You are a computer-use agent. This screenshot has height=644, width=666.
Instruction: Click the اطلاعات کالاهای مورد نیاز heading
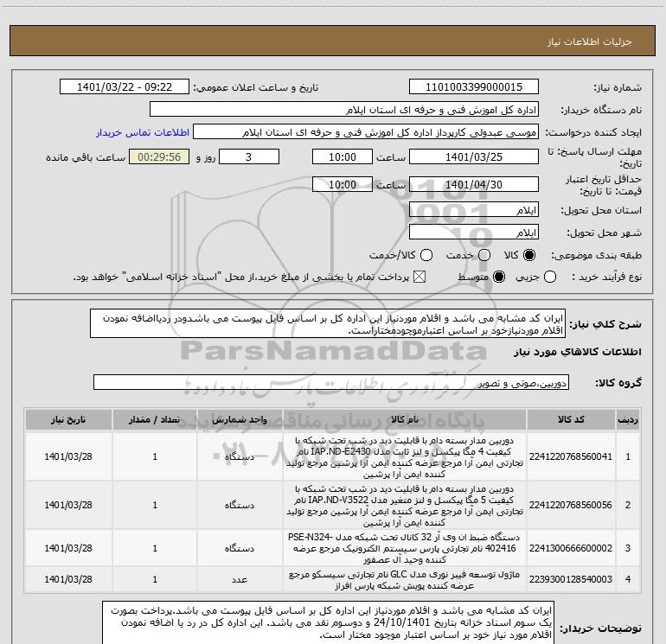point(577,352)
